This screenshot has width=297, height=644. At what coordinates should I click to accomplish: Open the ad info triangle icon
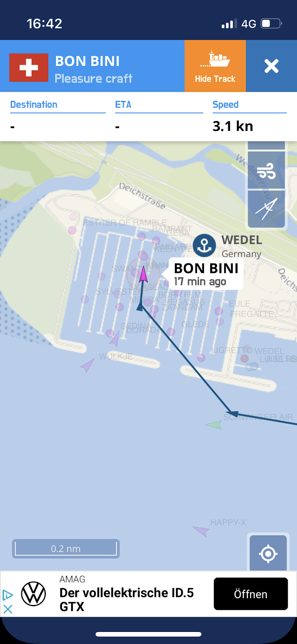click(x=8, y=595)
